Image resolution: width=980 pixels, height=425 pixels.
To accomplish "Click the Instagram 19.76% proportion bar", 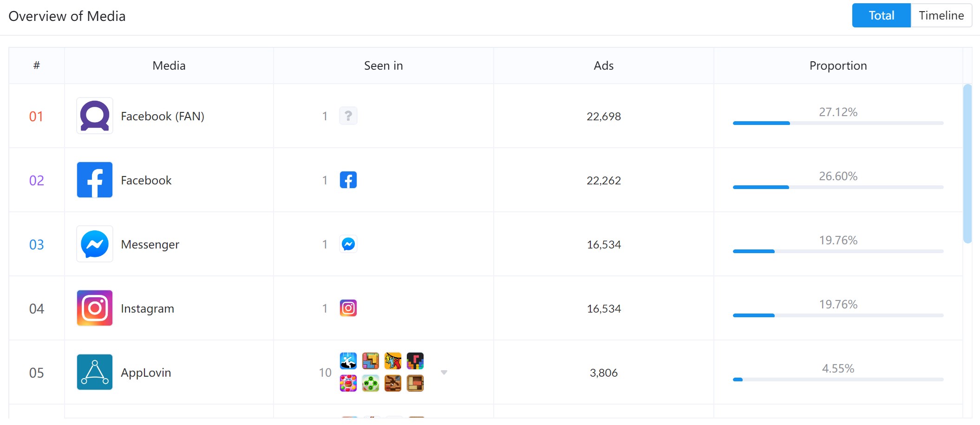I will click(x=838, y=315).
